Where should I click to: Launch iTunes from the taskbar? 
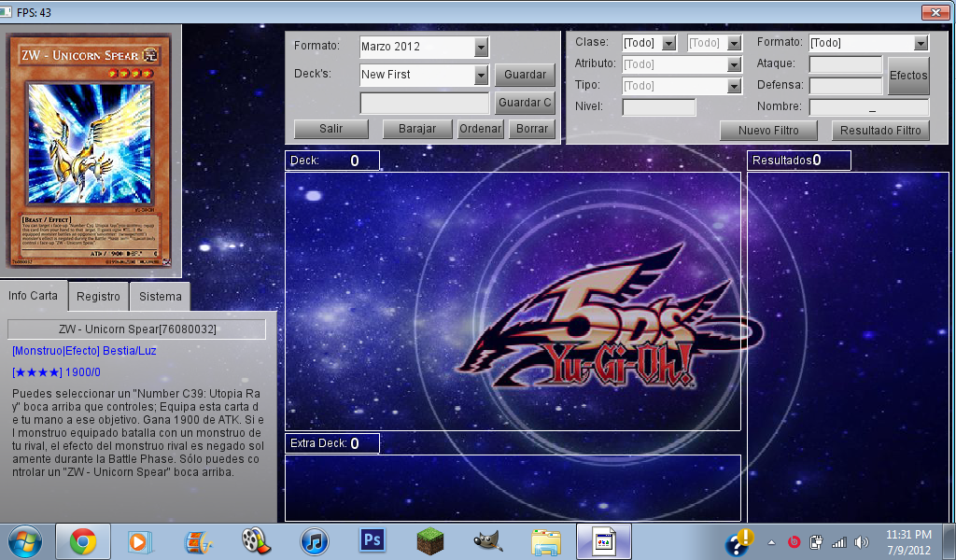tap(315, 541)
